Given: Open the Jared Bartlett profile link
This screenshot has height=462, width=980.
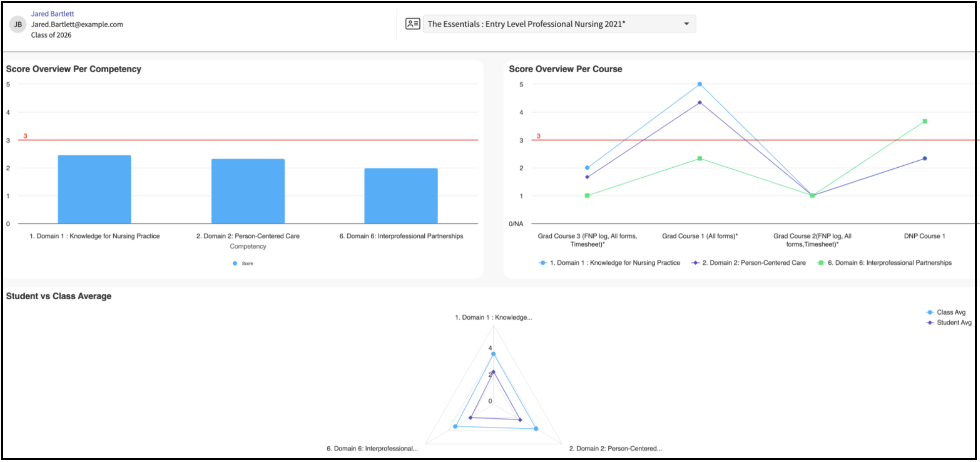Looking at the screenshot, I should tap(52, 14).
